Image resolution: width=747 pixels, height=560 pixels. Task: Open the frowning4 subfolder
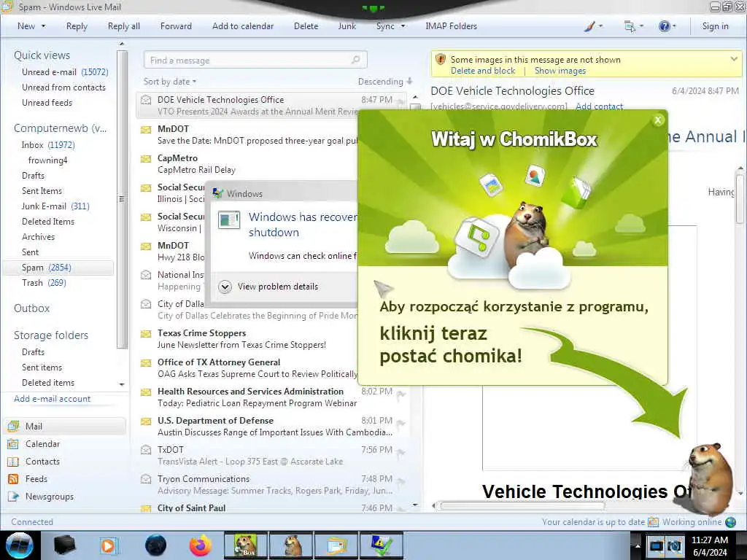point(47,160)
